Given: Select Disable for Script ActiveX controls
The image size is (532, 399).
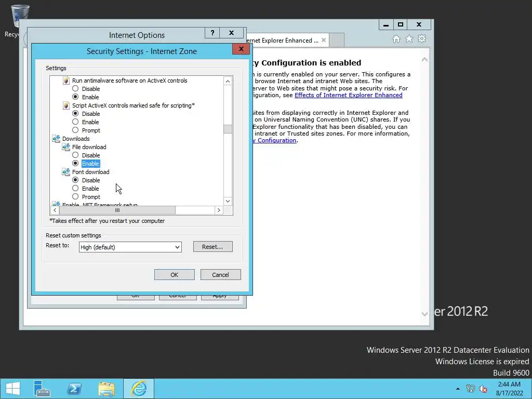Looking at the screenshot, I should [75, 114].
